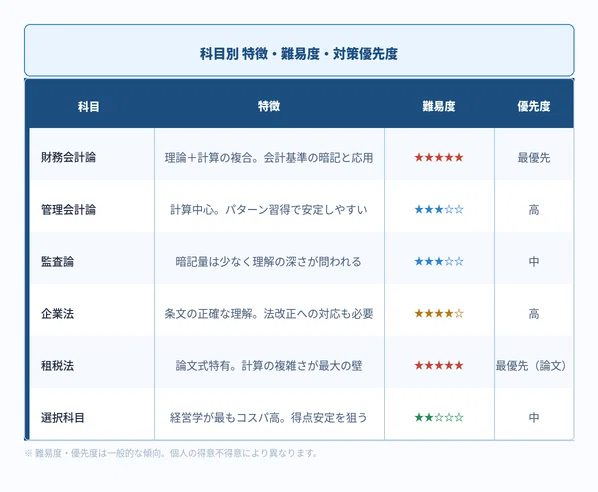Click the red five-star rating for 租税法

click(x=439, y=366)
